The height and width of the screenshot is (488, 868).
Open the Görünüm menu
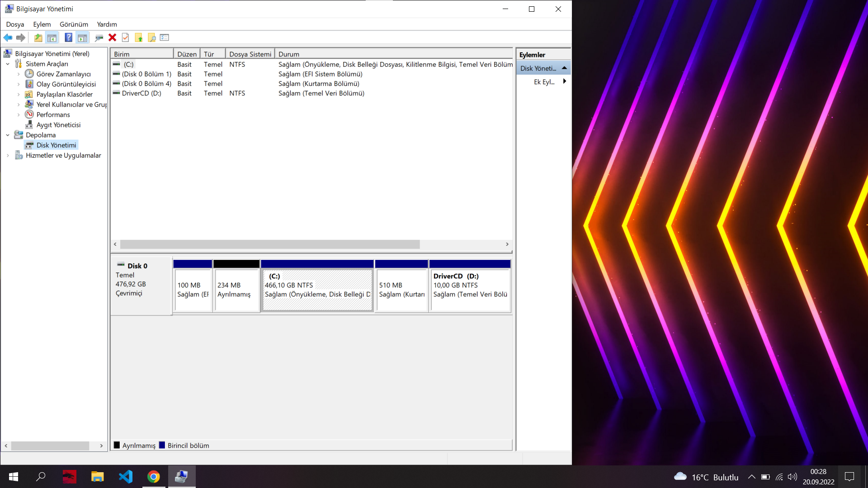click(74, 24)
